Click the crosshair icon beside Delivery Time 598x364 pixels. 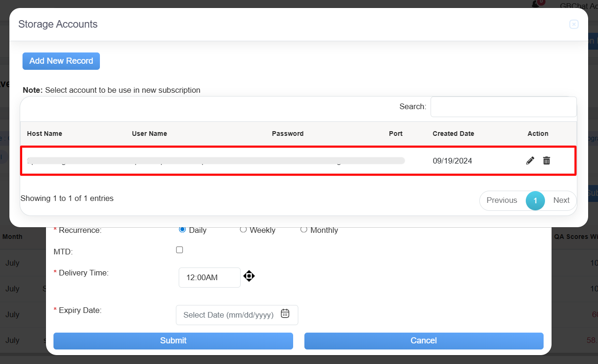point(249,276)
